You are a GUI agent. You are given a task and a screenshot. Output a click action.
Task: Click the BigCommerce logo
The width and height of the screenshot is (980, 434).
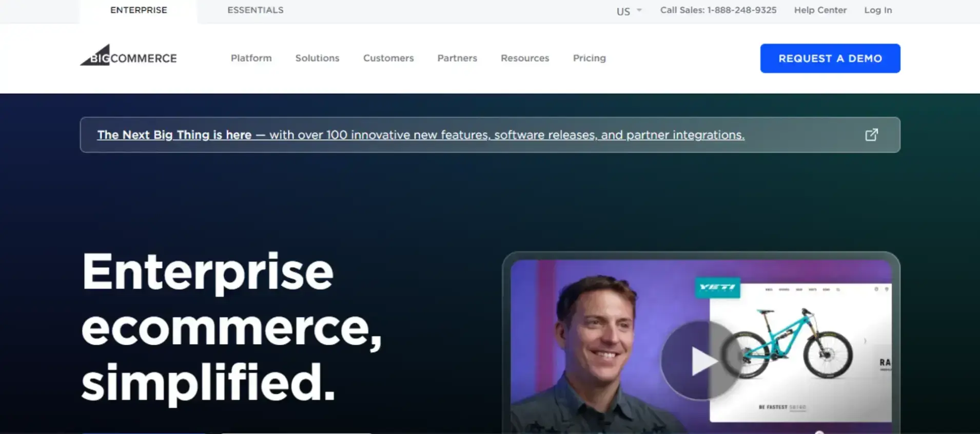click(128, 55)
